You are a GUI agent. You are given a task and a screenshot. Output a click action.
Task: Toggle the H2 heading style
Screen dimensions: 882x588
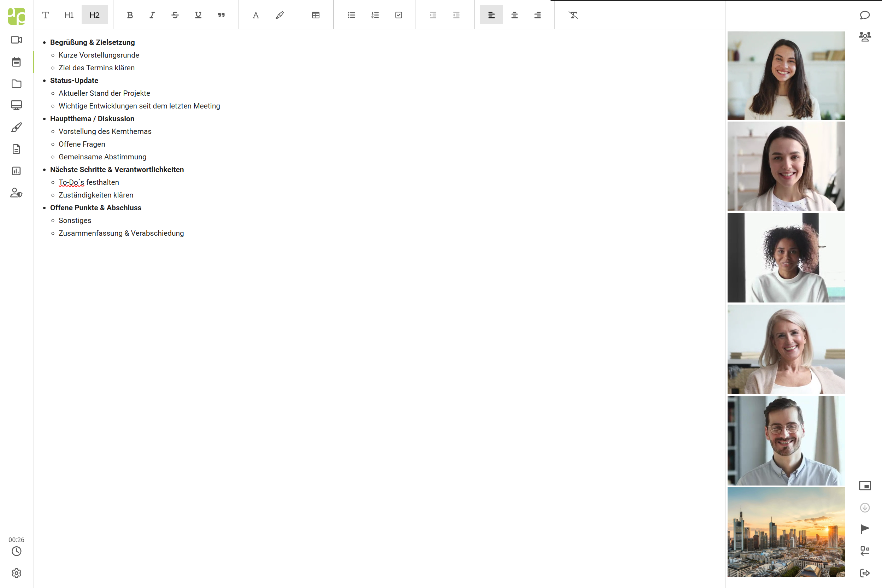pyautogui.click(x=94, y=15)
